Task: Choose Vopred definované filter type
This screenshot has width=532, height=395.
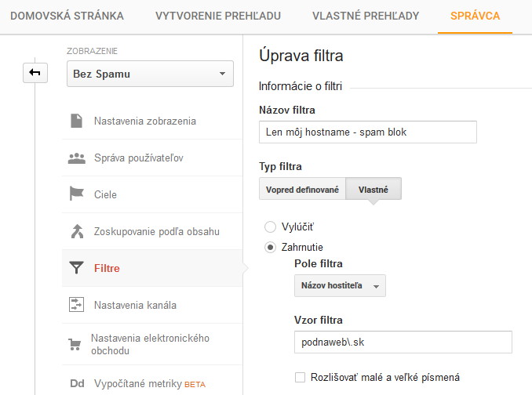Action: pyautogui.click(x=302, y=190)
